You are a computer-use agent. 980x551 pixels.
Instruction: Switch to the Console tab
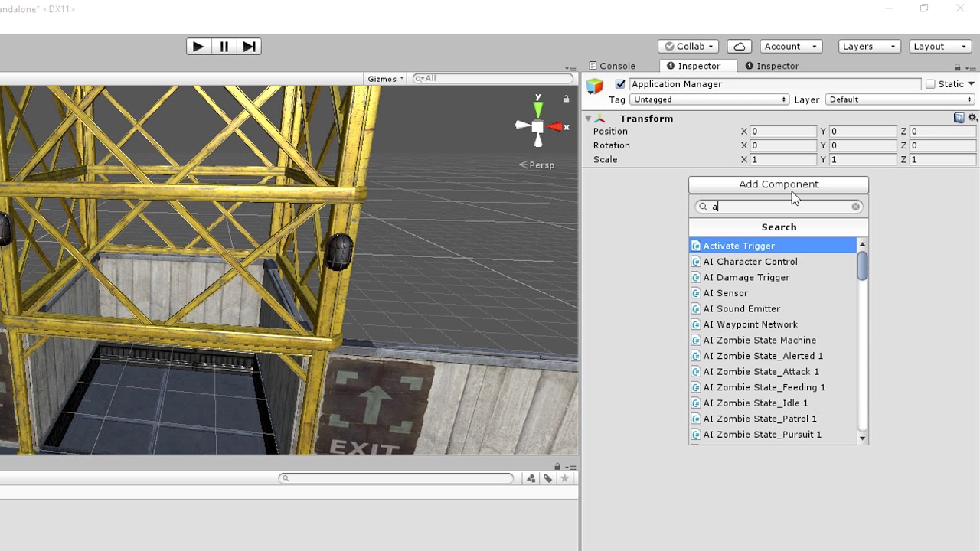tap(612, 66)
